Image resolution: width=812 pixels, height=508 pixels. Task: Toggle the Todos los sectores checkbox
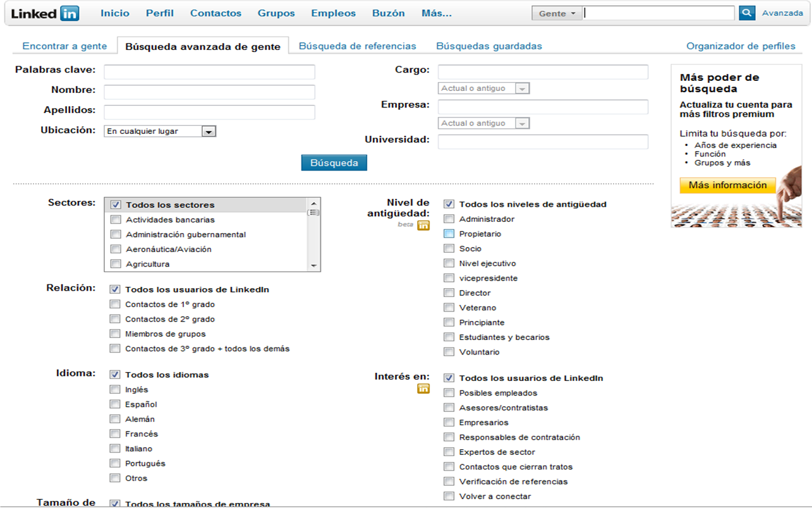click(116, 205)
